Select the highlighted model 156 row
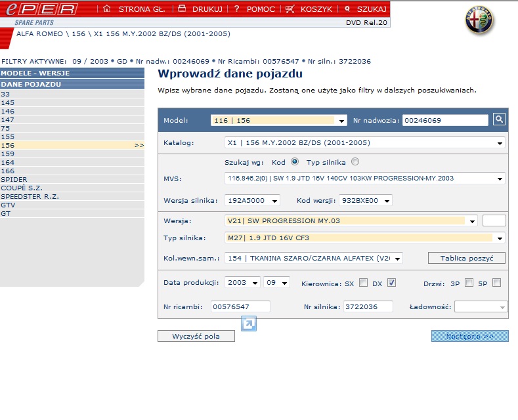518x420 pixels. (x=72, y=145)
